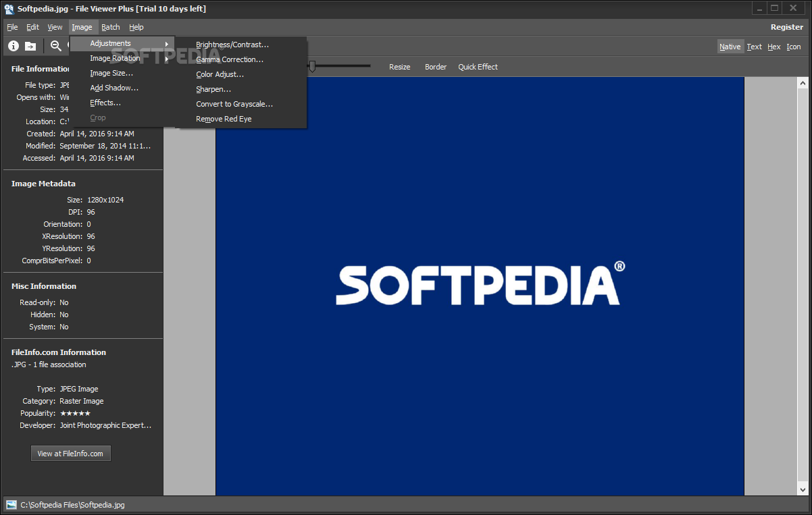Click the Popularity star rating

(x=75, y=413)
